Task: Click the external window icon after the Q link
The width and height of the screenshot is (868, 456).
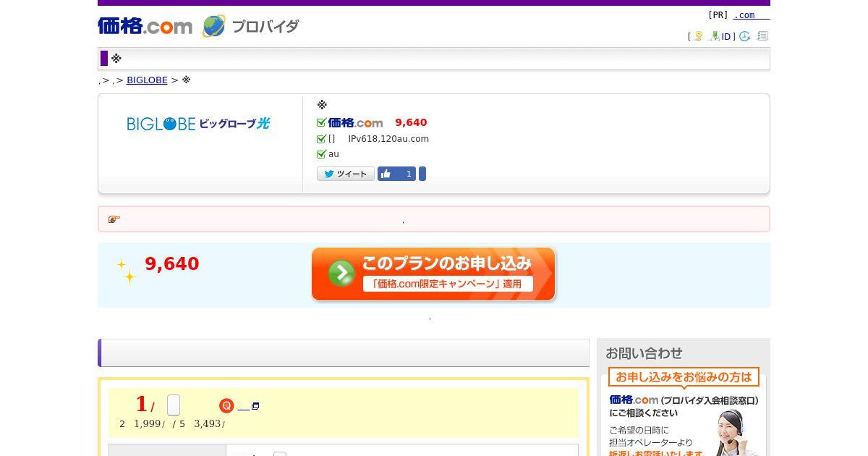Action: point(255,407)
